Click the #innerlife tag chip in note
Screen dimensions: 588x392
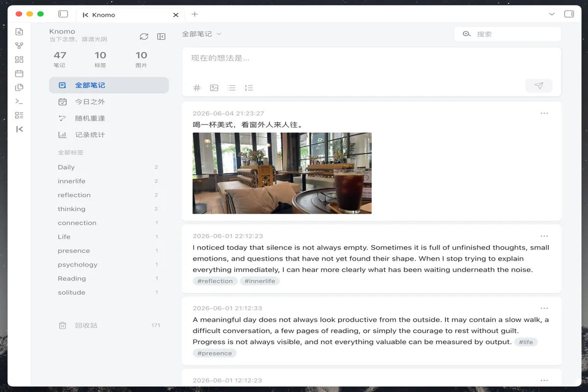(x=260, y=281)
